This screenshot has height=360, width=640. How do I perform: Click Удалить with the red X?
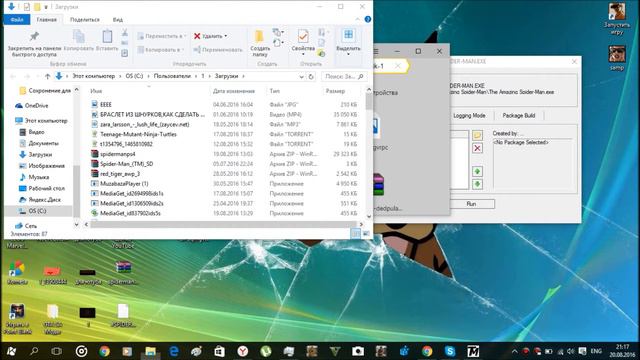coord(210,36)
